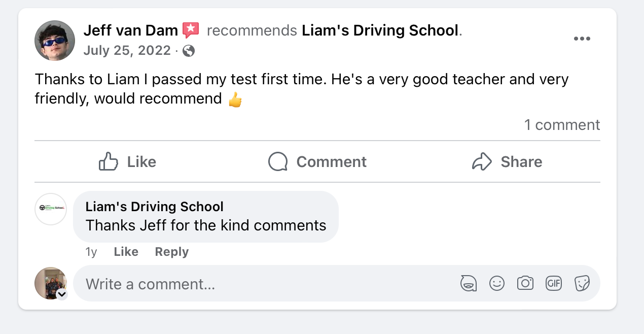Open the sticker picker icon
The image size is (644, 334).
point(582,283)
